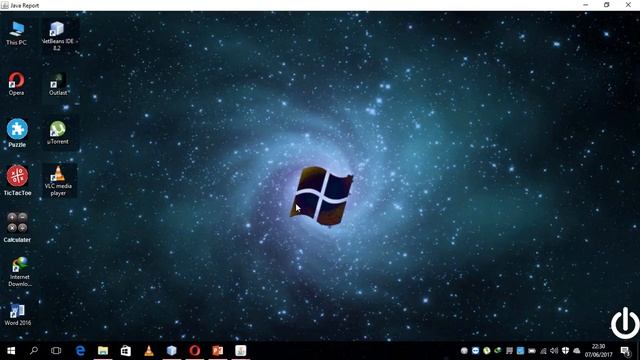Select the Opera desktop shortcut
The width and height of the screenshot is (640, 360).
[16, 84]
